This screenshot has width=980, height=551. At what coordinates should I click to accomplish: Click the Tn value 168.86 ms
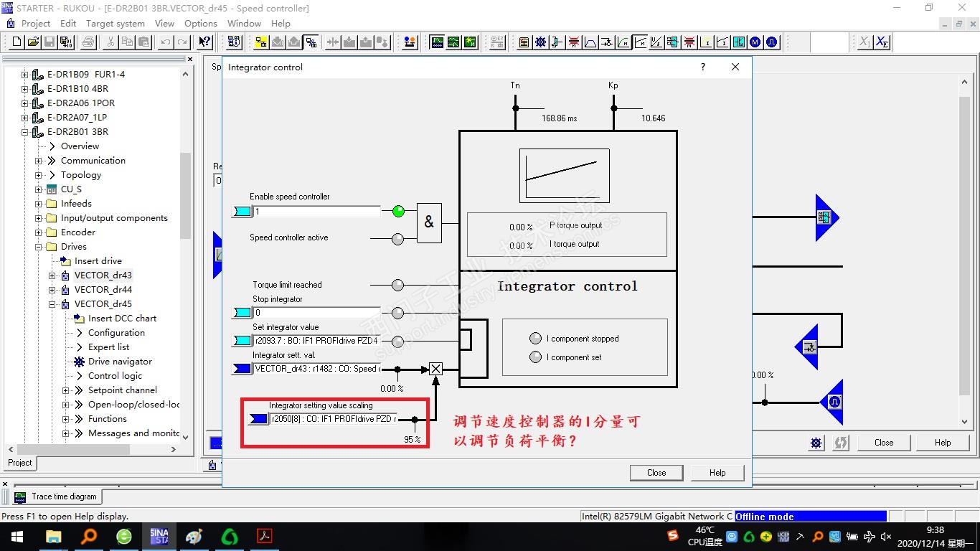560,118
